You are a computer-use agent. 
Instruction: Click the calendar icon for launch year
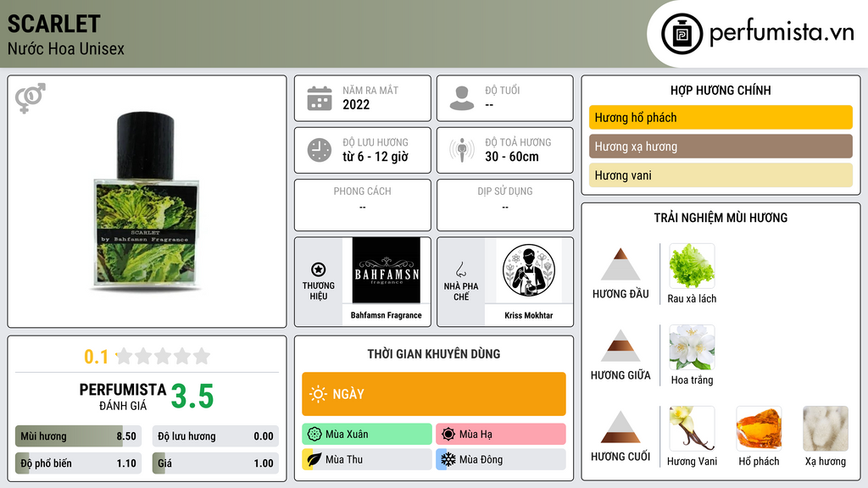[x=320, y=98]
